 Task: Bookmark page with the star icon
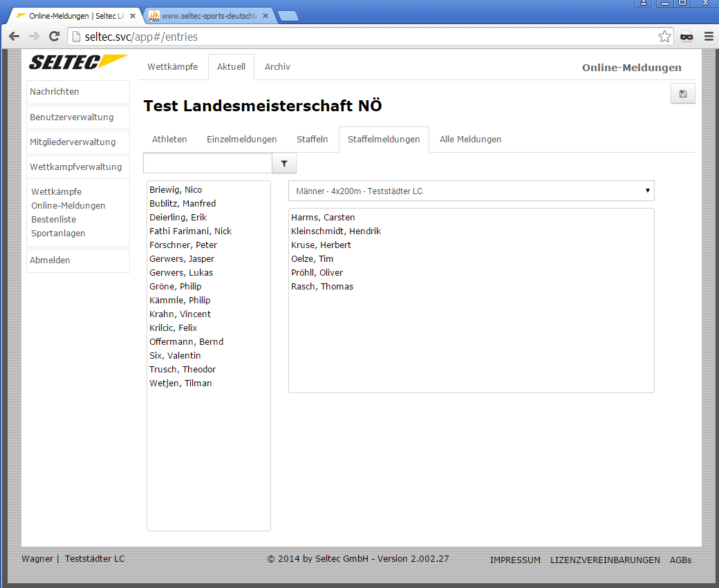(x=664, y=37)
